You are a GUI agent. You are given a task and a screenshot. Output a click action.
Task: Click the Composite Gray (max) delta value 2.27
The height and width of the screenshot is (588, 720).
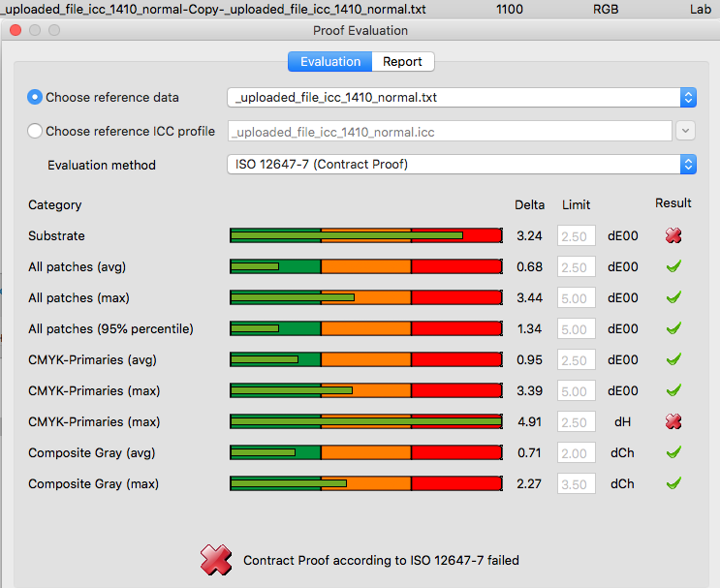pyautogui.click(x=529, y=483)
